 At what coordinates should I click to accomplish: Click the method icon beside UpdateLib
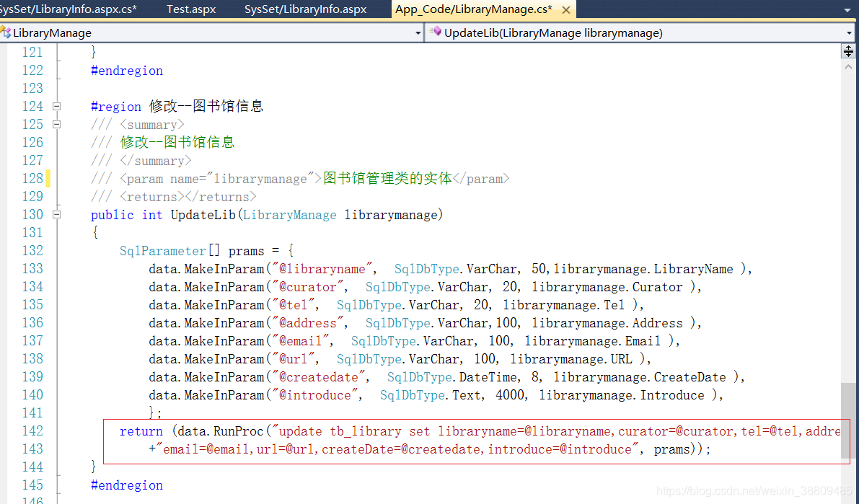click(435, 32)
